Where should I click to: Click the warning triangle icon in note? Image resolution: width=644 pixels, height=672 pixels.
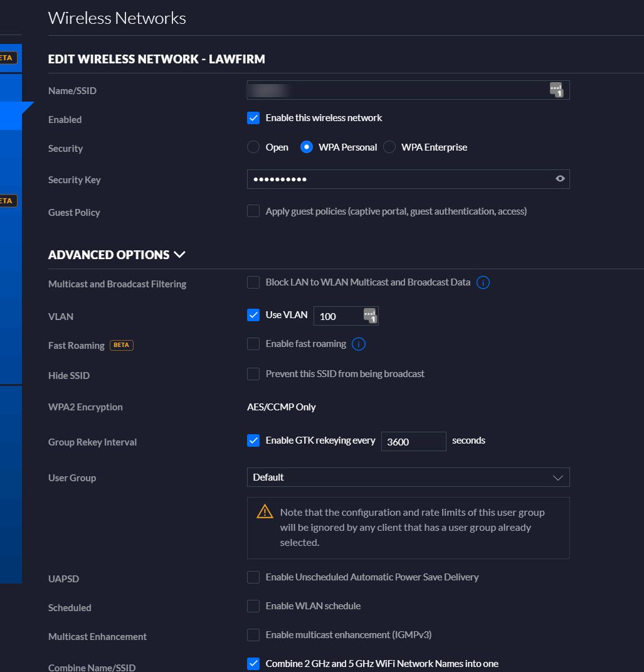tap(265, 512)
